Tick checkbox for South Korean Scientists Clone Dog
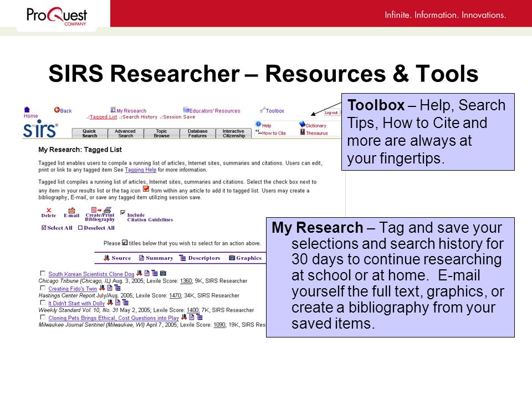 click(x=43, y=273)
